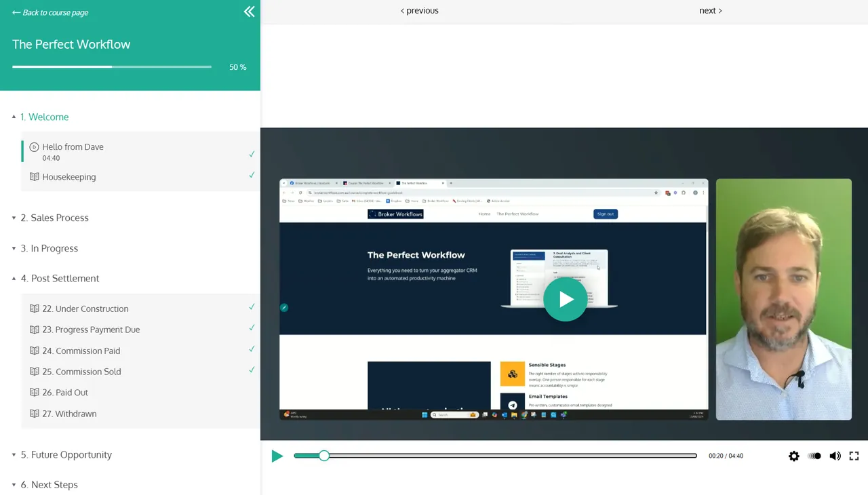This screenshot has width=868, height=495.
Task: Open the previous lesson
Action: click(420, 11)
